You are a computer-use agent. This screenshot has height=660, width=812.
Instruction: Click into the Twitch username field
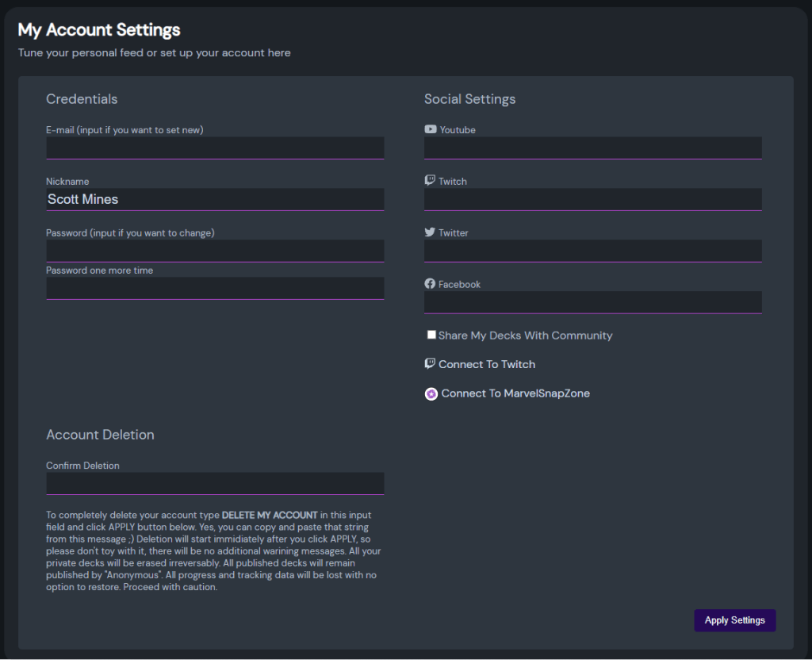(x=592, y=199)
